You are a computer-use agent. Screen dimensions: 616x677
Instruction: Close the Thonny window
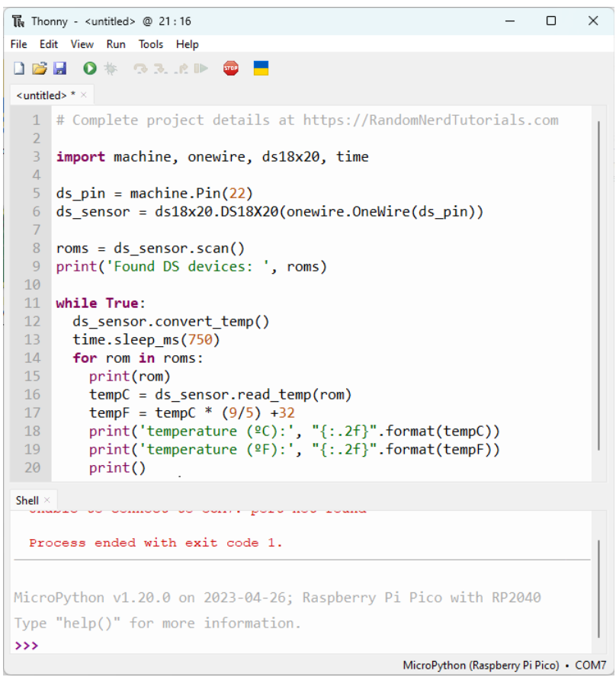[593, 21]
